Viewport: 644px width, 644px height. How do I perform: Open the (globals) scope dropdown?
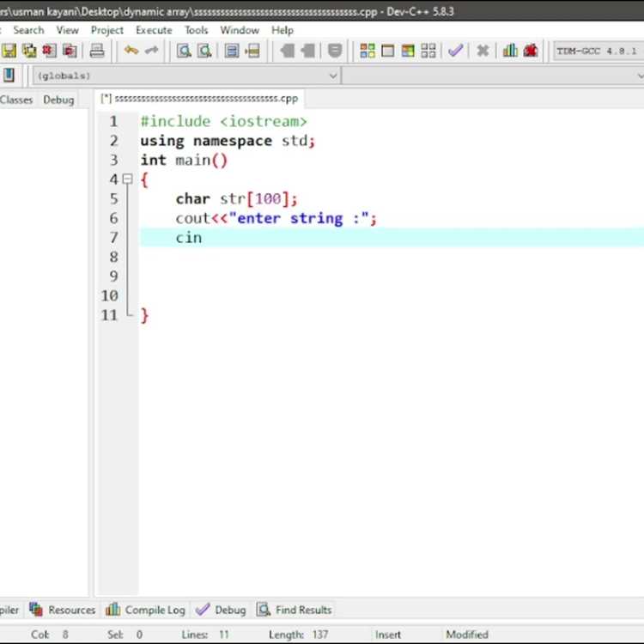coord(186,76)
